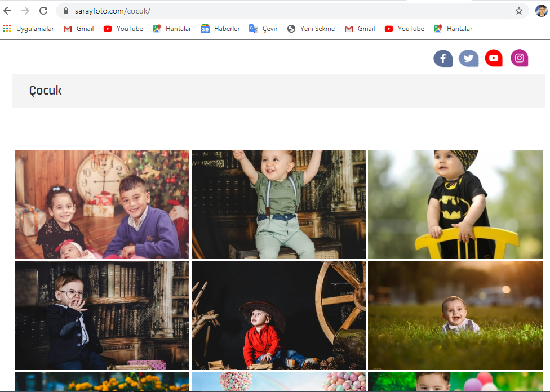Open the boy with green background in the bottom row
The height and width of the screenshot is (392, 550).
pyautogui.click(x=455, y=382)
